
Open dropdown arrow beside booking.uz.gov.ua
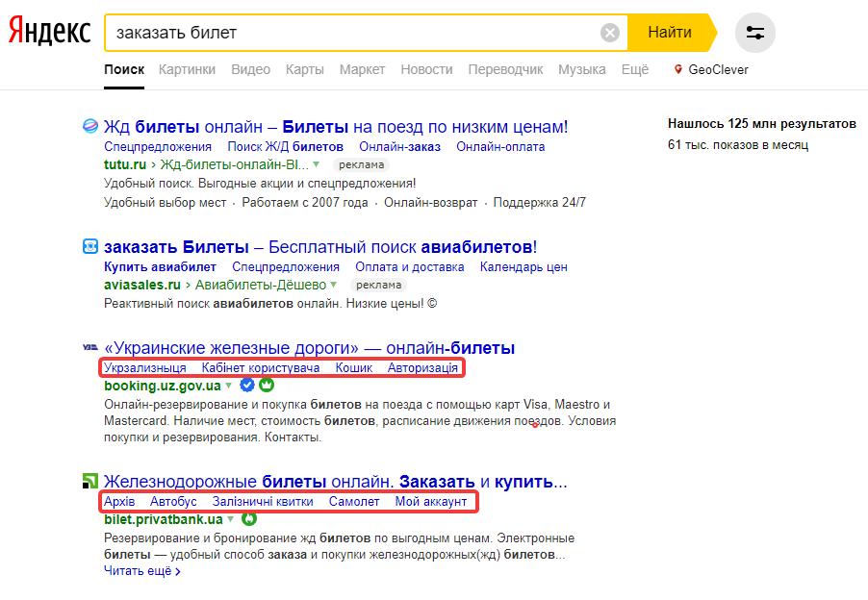coord(229,386)
